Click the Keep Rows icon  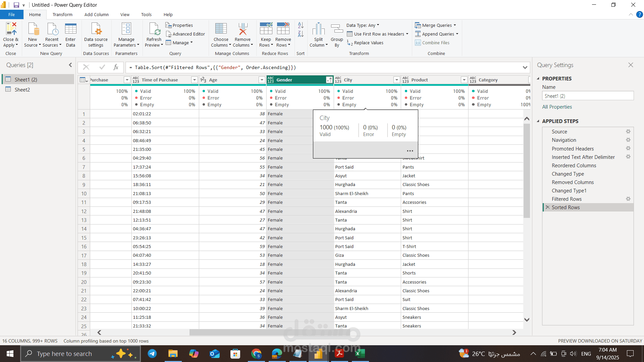(266, 29)
